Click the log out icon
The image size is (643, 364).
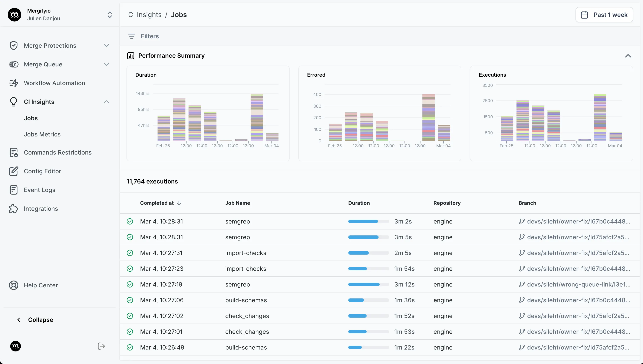pyautogui.click(x=101, y=346)
